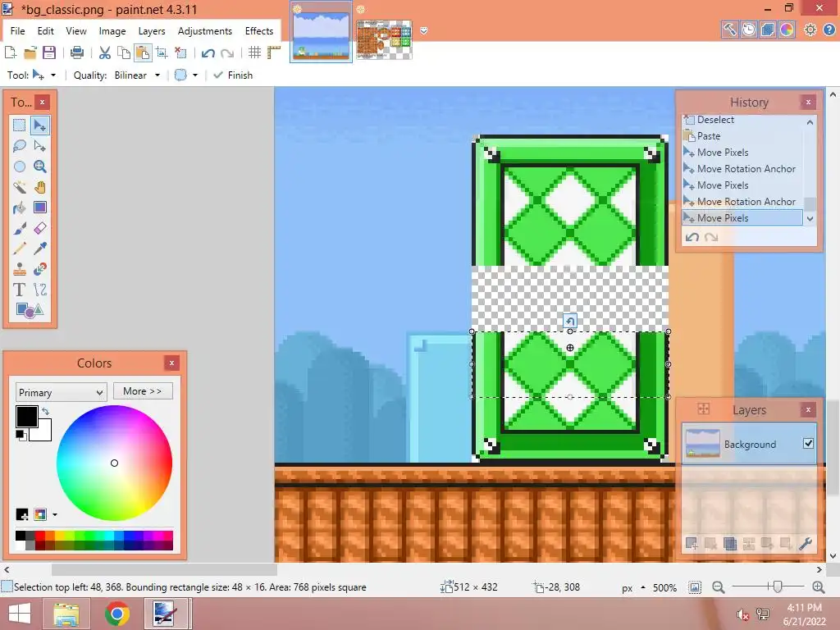The height and width of the screenshot is (630, 840).
Task: Open the View menu
Action: 76,31
